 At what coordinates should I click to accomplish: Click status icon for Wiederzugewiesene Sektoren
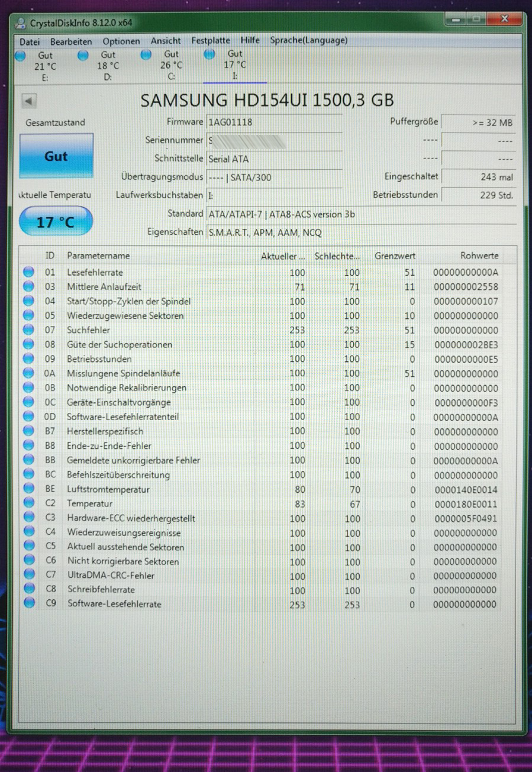28,315
